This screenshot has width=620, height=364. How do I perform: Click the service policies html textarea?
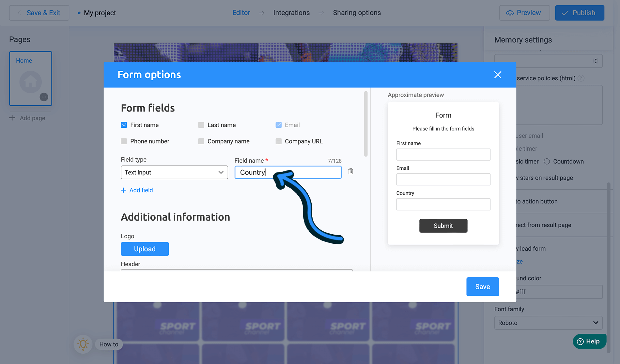pyautogui.click(x=559, y=105)
